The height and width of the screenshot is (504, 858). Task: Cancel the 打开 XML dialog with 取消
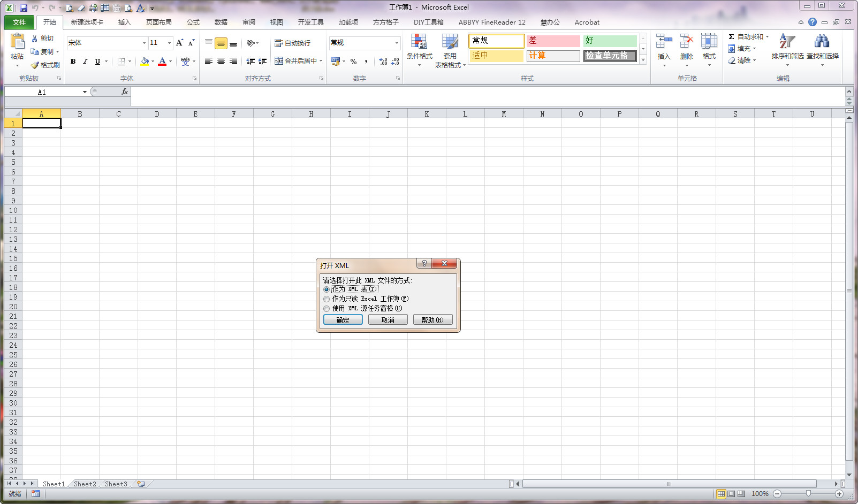pos(388,320)
